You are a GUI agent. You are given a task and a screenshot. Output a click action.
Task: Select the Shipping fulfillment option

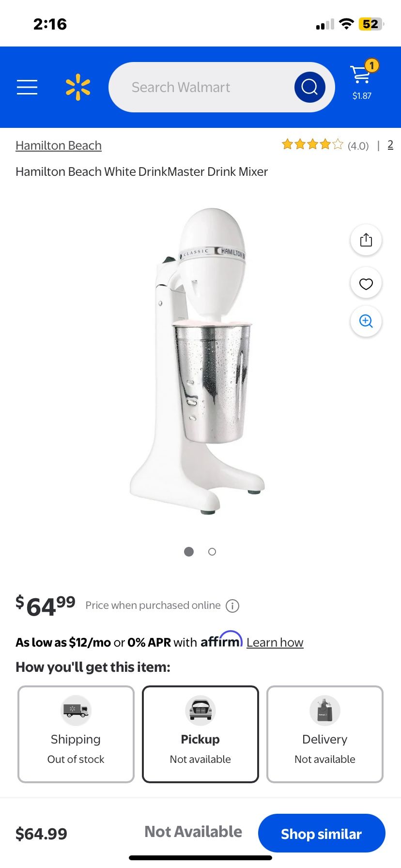[76, 734]
